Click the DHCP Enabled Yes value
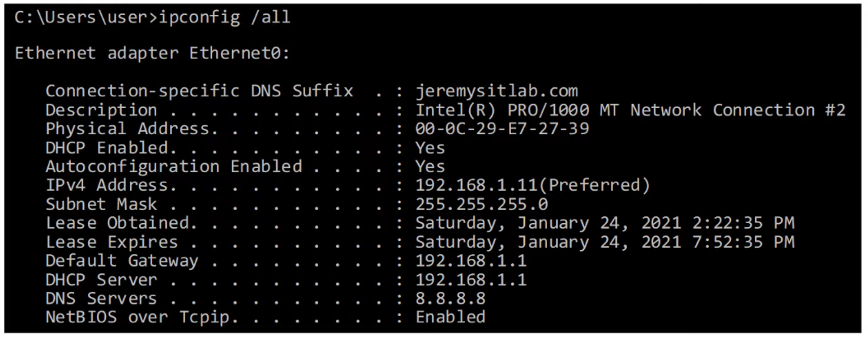The height and width of the screenshot is (338, 868). [x=430, y=148]
